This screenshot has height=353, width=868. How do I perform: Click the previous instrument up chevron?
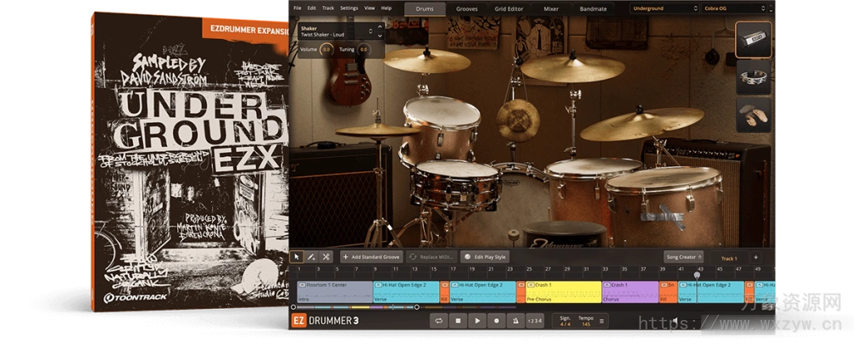click(379, 28)
